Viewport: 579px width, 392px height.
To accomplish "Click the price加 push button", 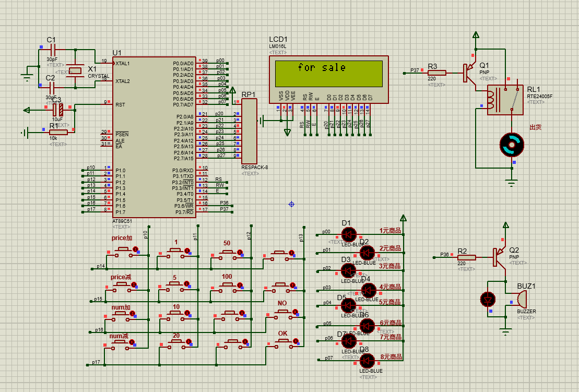I will [123, 252].
